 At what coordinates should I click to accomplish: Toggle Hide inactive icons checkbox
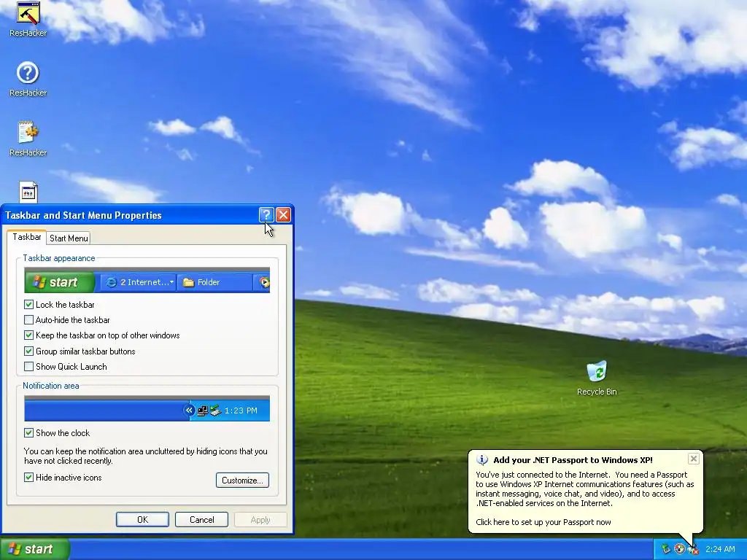[28, 478]
